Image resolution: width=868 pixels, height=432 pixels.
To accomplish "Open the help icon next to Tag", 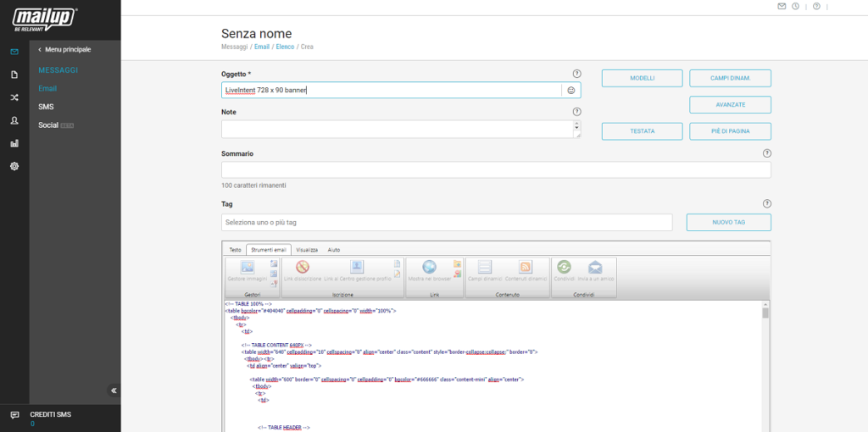I will click(766, 204).
